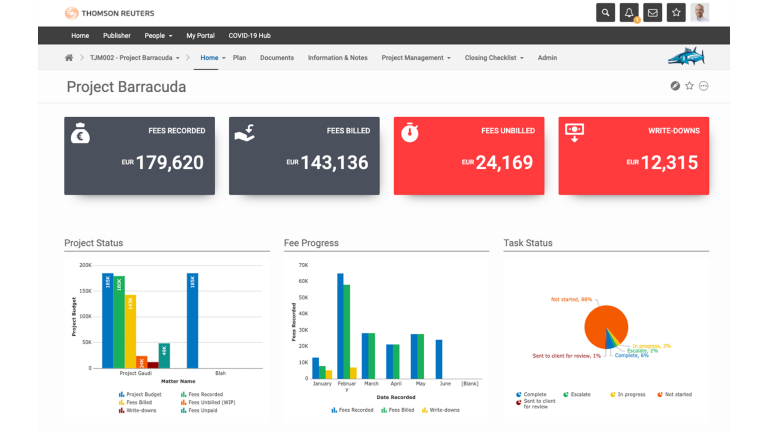
Task: Switch to the Documents tab
Action: coord(277,58)
